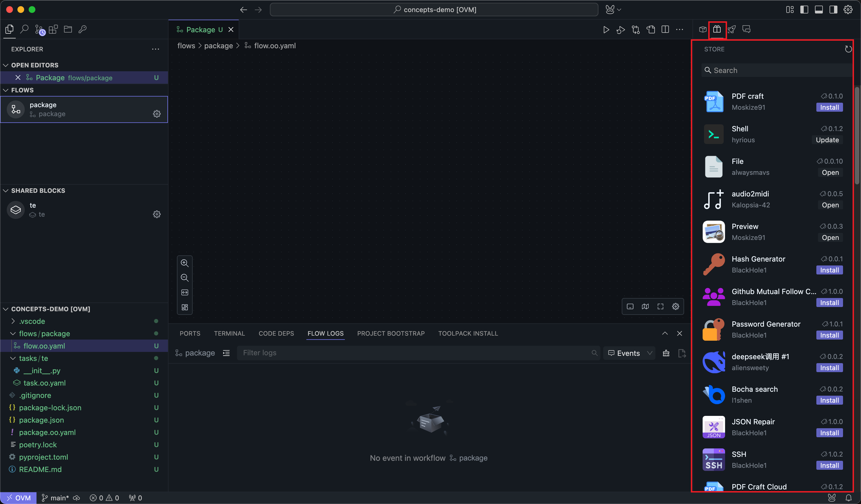
Task: Click the canvas zoom out icon
Action: coord(184,278)
